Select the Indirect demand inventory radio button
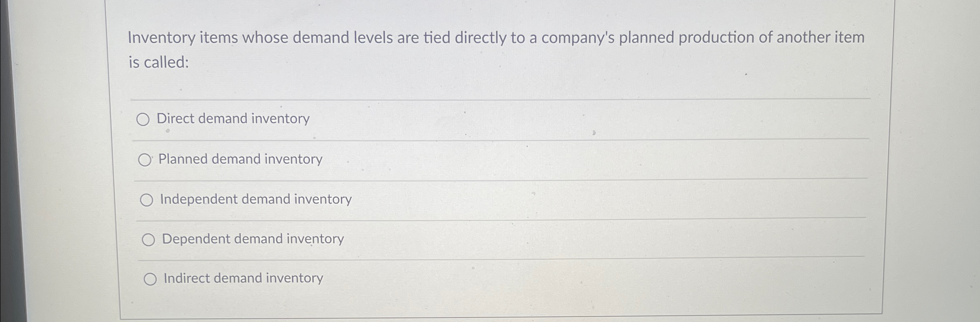The image size is (980, 322). [x=151, y=278]
